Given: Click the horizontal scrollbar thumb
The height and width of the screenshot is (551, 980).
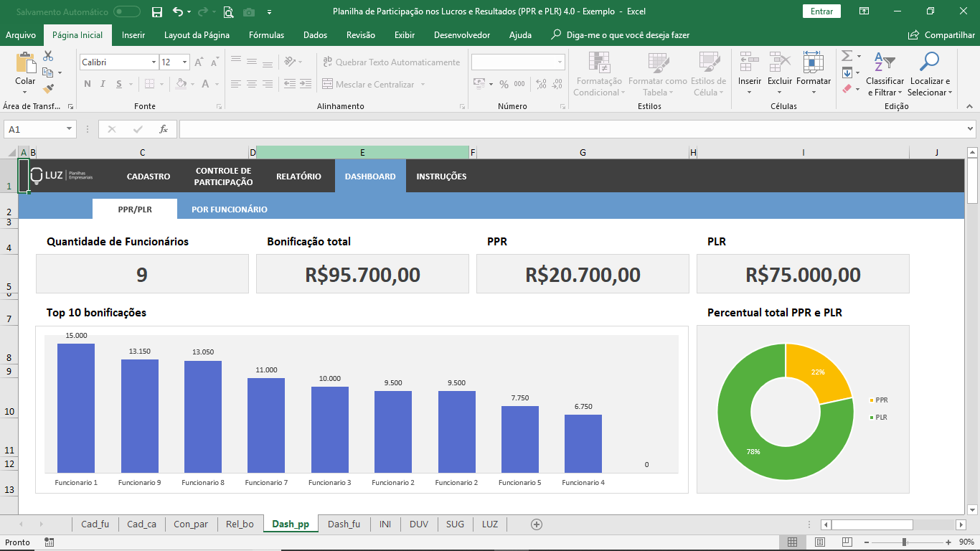Looking at the screenshot, I should (872, 524).
